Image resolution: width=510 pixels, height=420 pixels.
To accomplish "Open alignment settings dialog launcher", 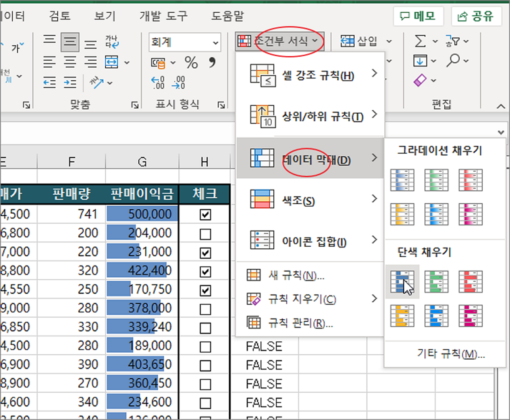I will pos(135,105).
